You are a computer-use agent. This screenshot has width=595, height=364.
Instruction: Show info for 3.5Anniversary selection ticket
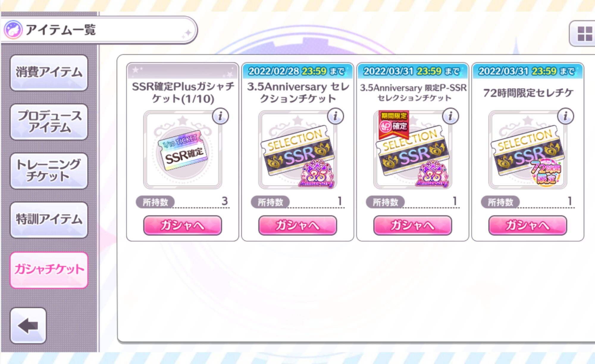(336, 116)
